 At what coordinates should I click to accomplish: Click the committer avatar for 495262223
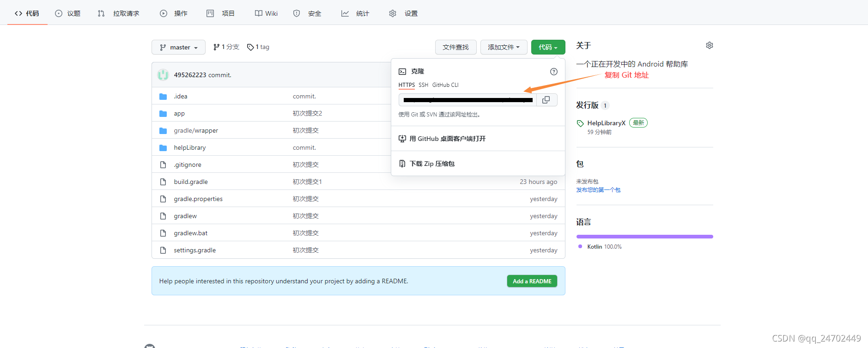[x=163, y=75]
